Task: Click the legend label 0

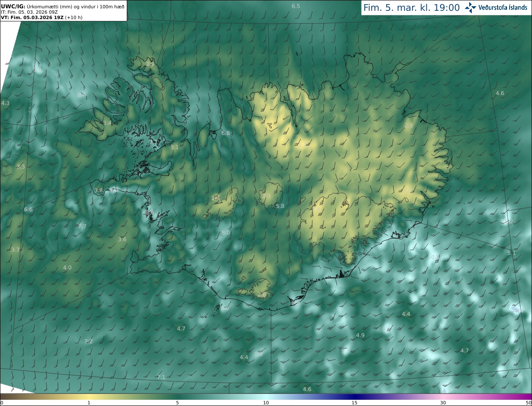Action: coord(2,403)
